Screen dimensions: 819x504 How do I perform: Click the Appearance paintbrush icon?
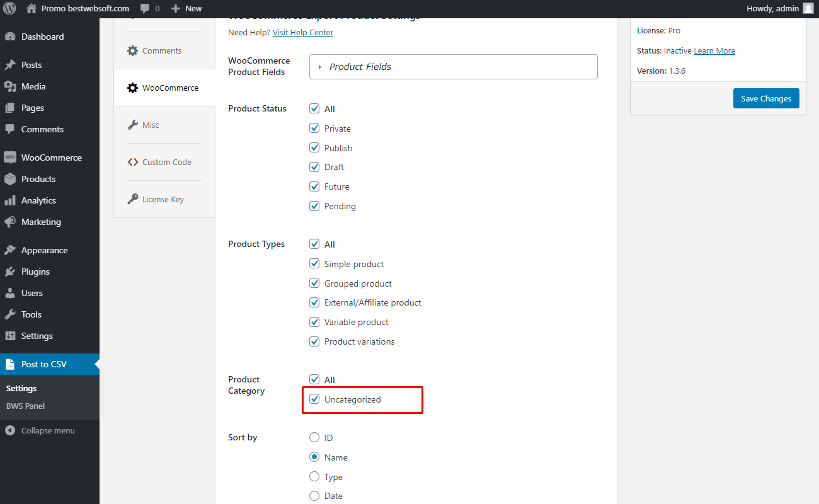point(10,250)
